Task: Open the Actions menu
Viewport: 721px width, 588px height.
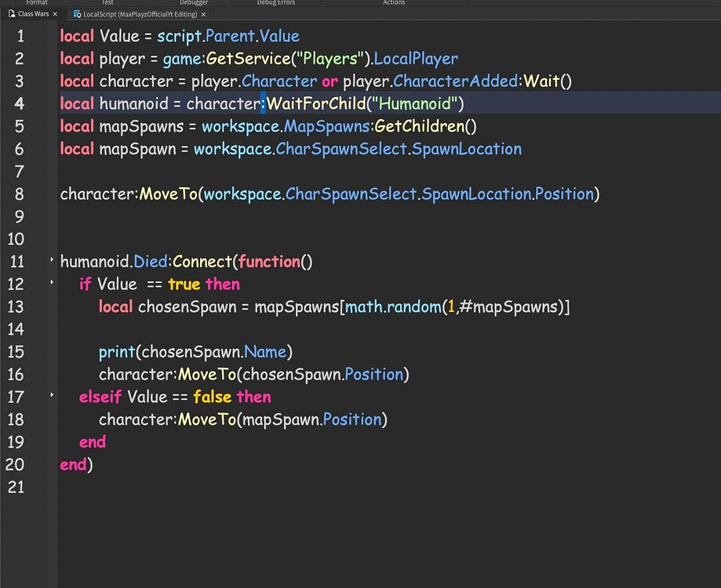Action: pos(393,2)
